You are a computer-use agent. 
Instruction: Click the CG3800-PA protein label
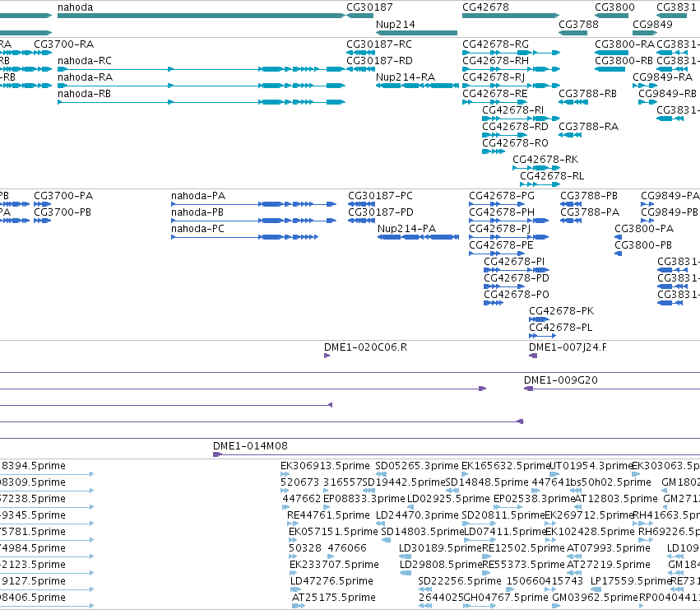644,229
